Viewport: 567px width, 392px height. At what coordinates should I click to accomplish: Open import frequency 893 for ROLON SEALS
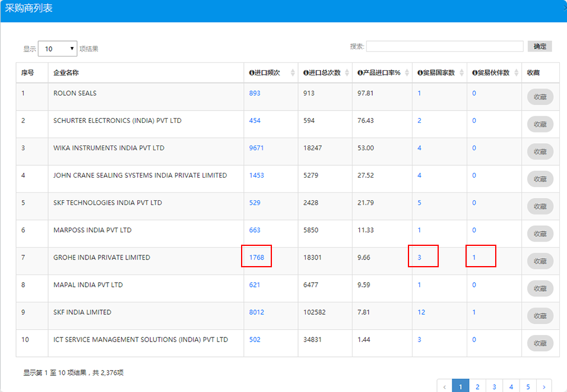coord(255,93)
